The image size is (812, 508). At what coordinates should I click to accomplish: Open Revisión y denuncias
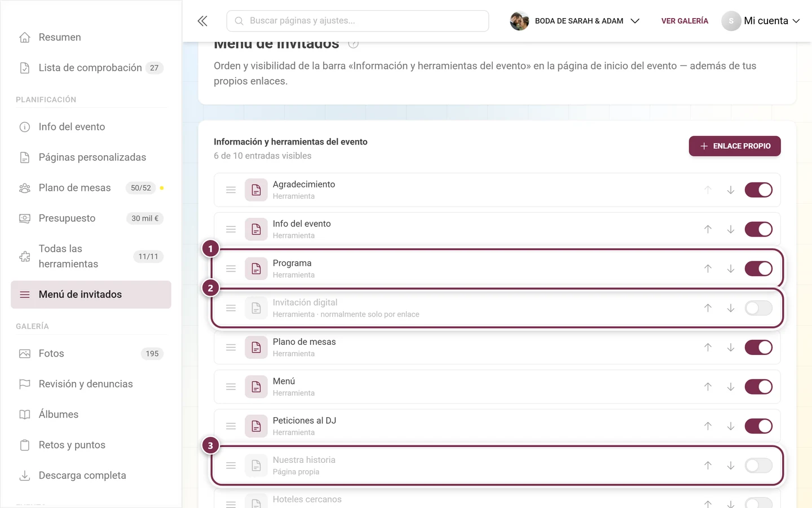click(91, 384)
